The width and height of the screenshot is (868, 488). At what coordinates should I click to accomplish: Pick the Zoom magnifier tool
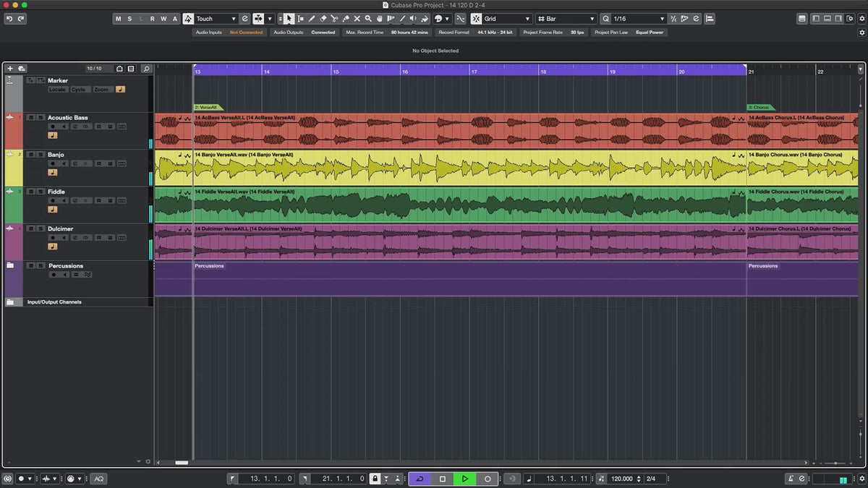coord(368,19)
